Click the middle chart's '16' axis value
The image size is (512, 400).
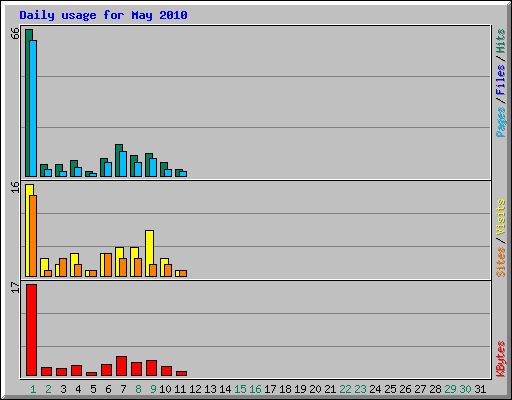click(15, 187)
